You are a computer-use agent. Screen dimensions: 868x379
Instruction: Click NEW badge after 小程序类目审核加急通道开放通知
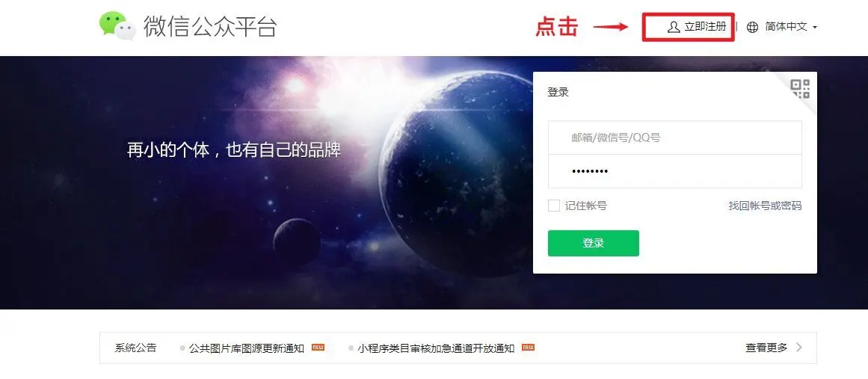(x=528, y=348)
